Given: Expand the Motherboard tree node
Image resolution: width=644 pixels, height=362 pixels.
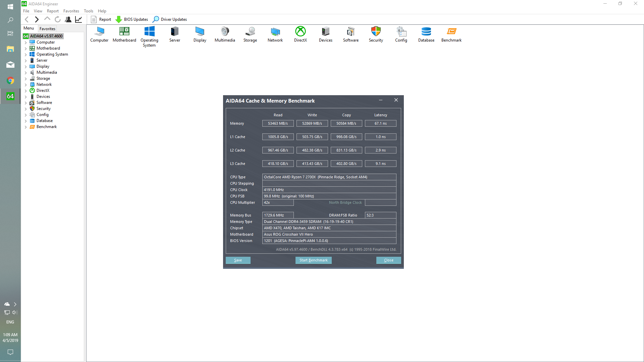Looking at the screenshot, I should 25,49.
